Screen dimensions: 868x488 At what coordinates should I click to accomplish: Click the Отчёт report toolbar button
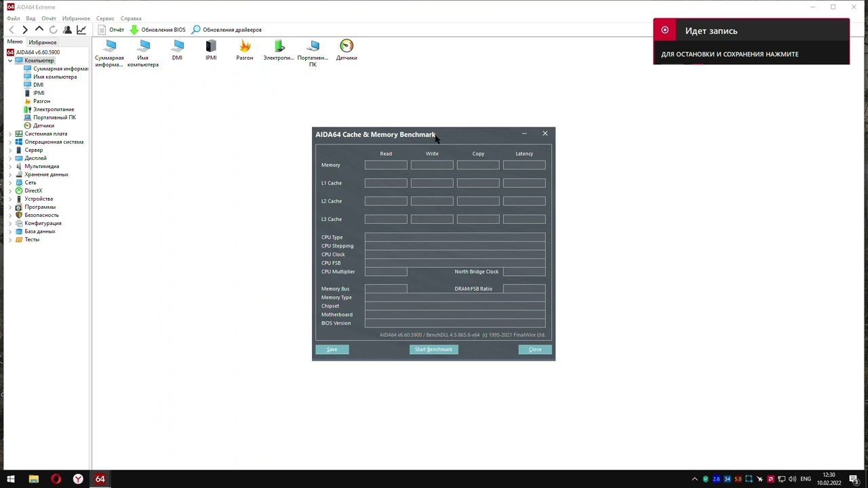tap(111, 30)
